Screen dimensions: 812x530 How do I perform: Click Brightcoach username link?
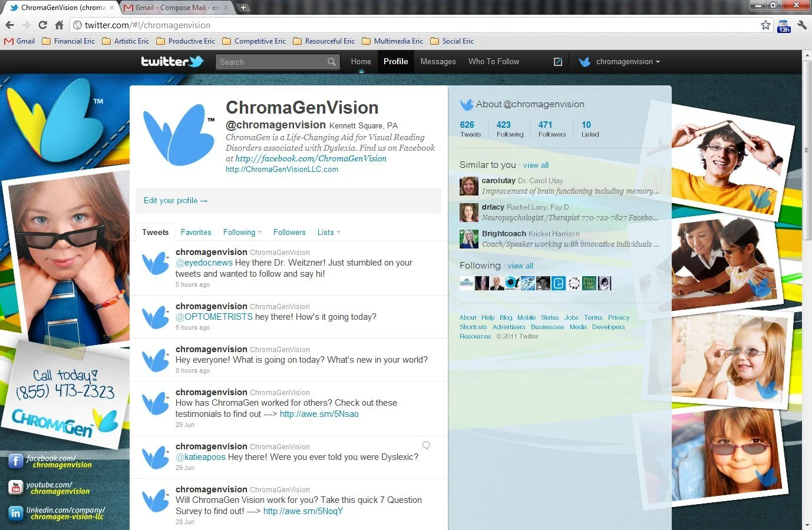[504, 234]
